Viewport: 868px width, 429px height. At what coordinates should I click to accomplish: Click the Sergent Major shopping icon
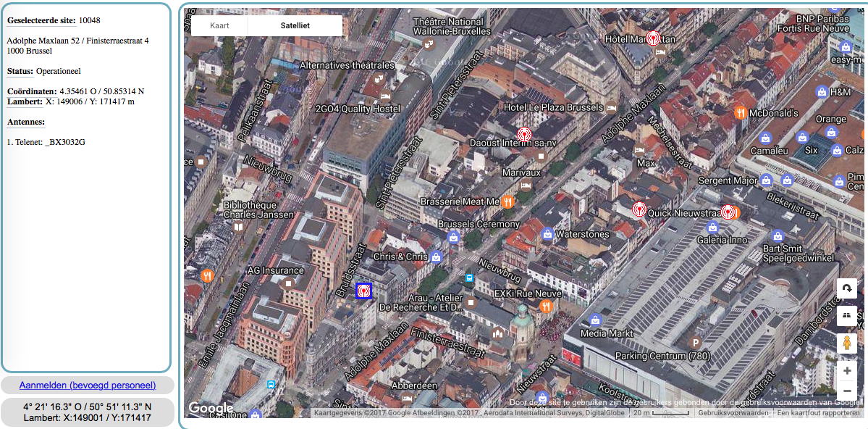[x=766, y=180]
